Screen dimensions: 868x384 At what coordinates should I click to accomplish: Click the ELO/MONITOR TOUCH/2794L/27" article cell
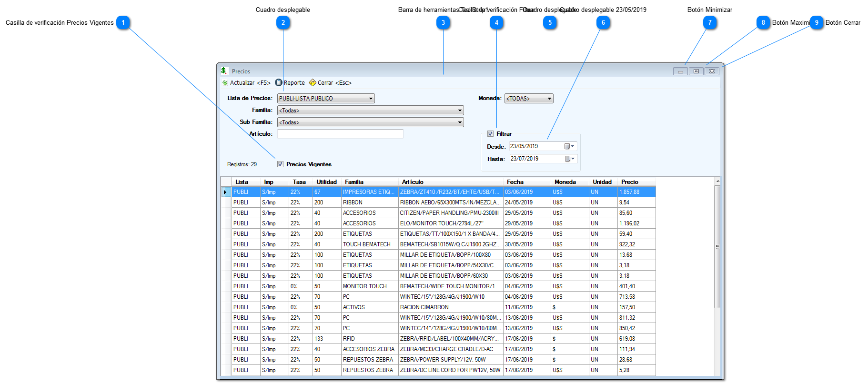tap(451, 223)
